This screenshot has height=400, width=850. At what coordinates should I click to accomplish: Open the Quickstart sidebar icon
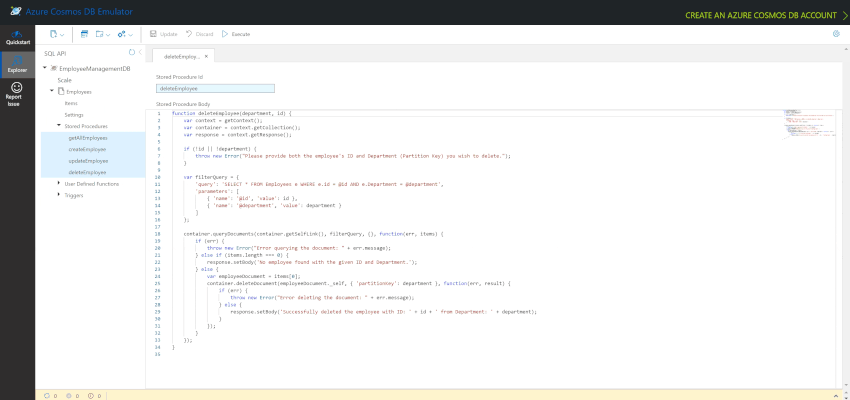(17, 37)
